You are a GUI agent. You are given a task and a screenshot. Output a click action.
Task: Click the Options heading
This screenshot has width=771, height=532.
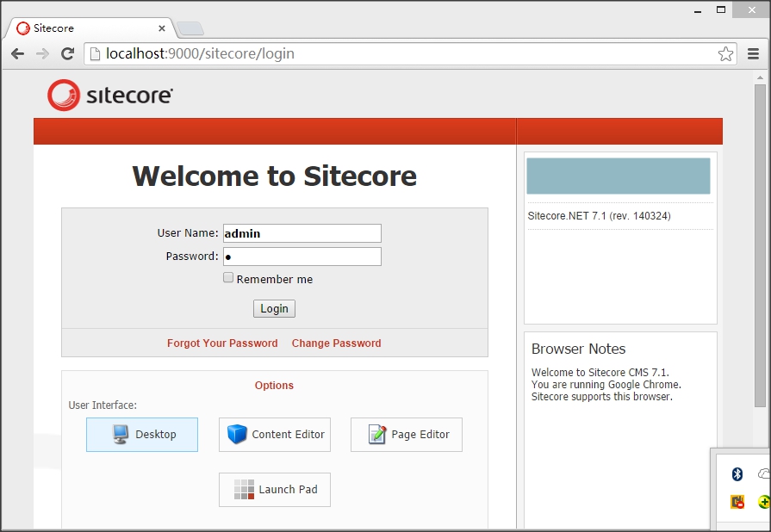[275, 385]
